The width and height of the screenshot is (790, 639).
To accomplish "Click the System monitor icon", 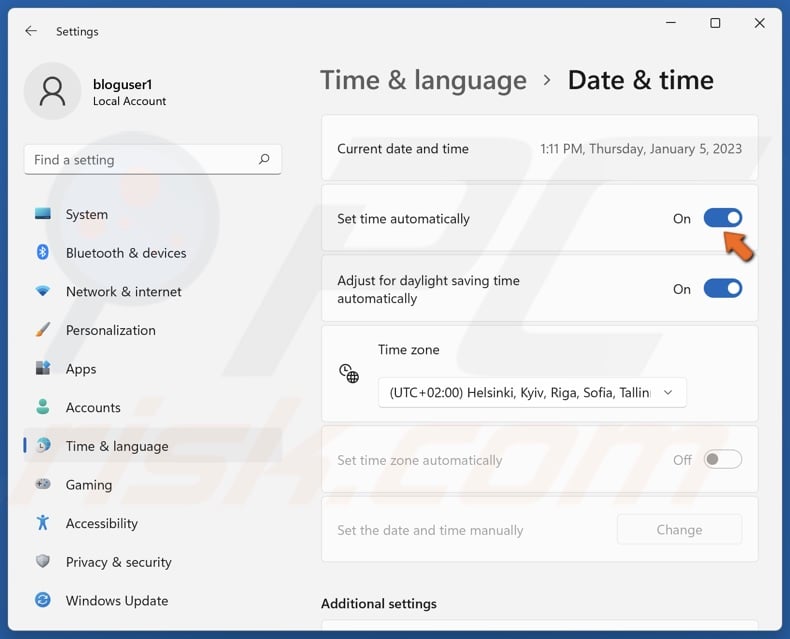I will [x=43, y=214].
